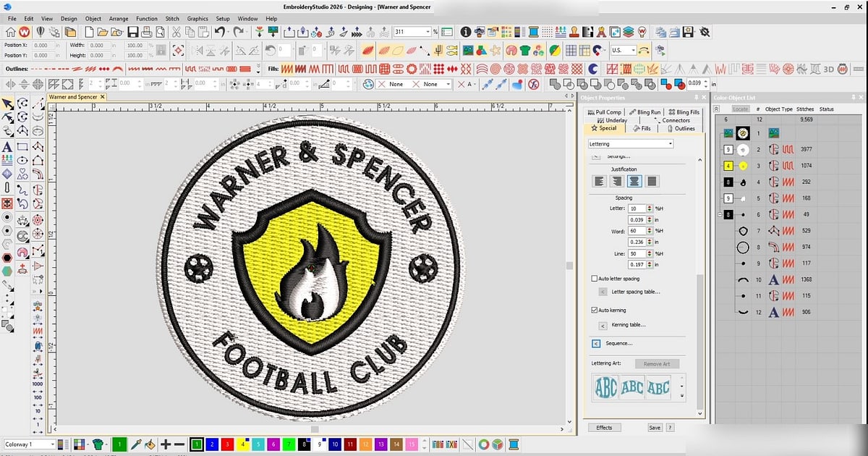Click the Cut scissors icon

point(176,32)
